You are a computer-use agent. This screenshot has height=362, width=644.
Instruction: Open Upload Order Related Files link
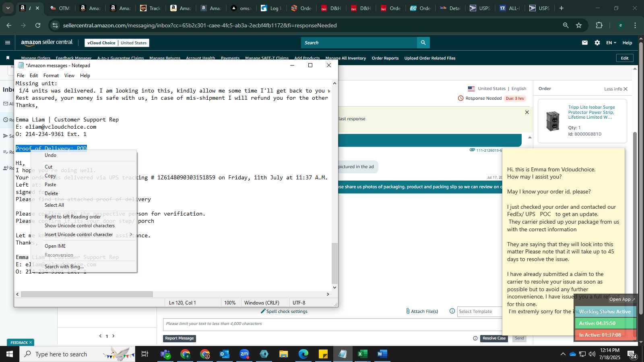430,58
